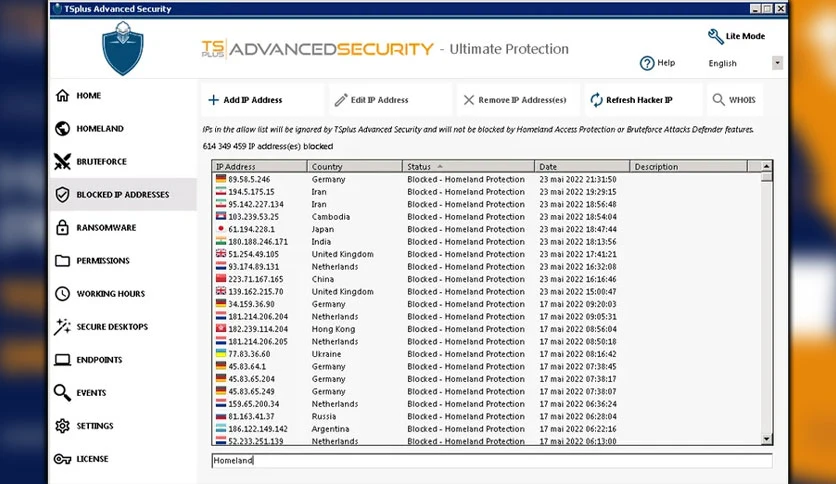The height and width of the screenshot is (484, 836).
Task: Select the Ukraine row 77.83.36.60
Action: click(487, 354)
